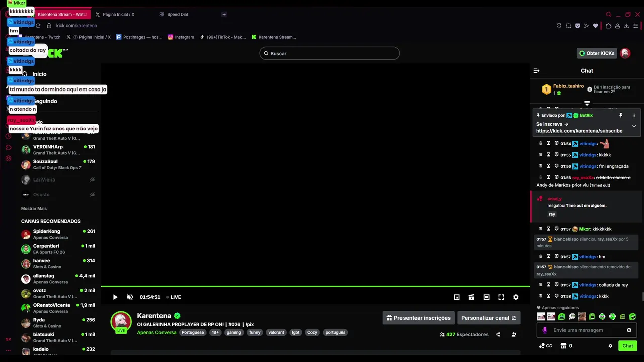The width and height of the screenshot is (644, 362).
Task: Open ORenatoVicente recommended channel
Action: (x=58, y=308)
